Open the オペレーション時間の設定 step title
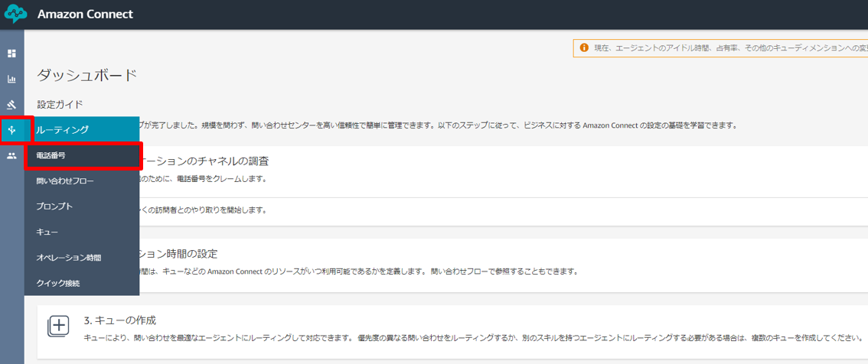This screenshot has height=364, width=868. tap(178, 254)
